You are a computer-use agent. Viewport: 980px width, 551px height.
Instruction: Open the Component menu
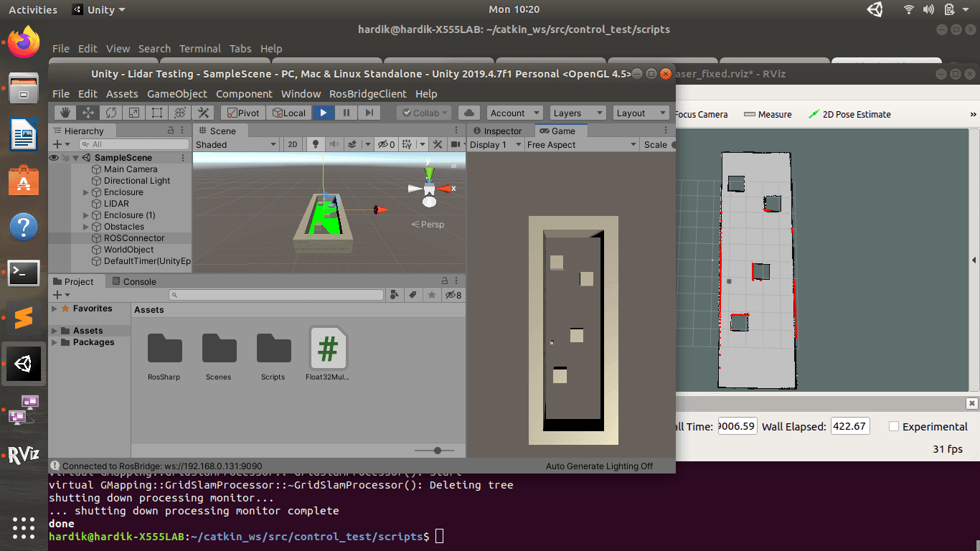[x=244, y=94]
